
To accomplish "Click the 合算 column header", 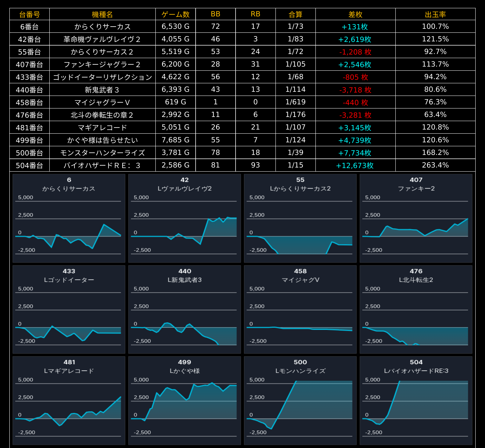I will click(295, 14).
